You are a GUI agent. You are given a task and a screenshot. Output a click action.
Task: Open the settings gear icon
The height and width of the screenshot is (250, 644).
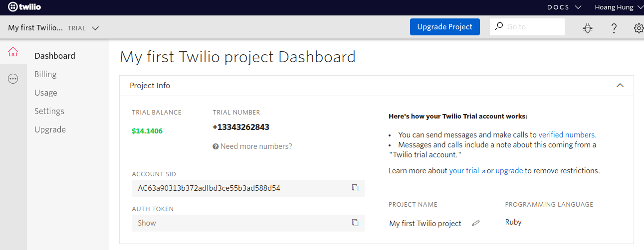tap(639, 28)
